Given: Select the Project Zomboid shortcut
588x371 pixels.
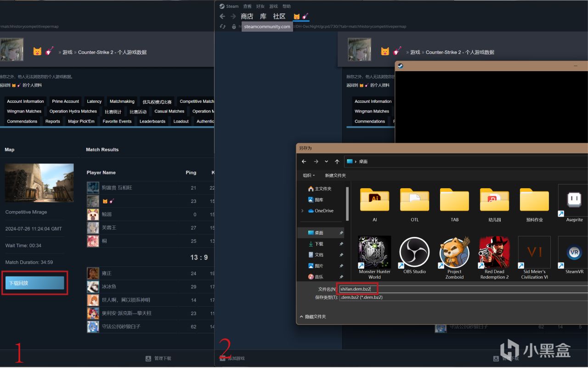Looking at the screenshot, I should click(454, 258).
